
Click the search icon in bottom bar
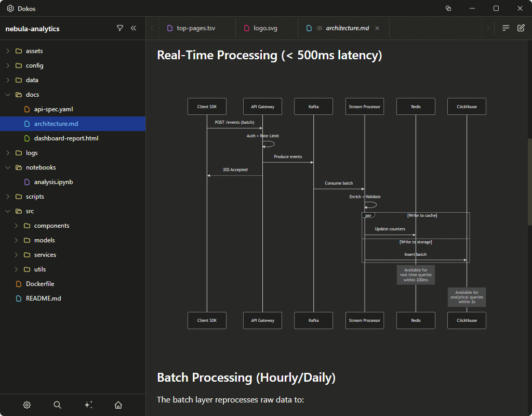coord(57,405)
